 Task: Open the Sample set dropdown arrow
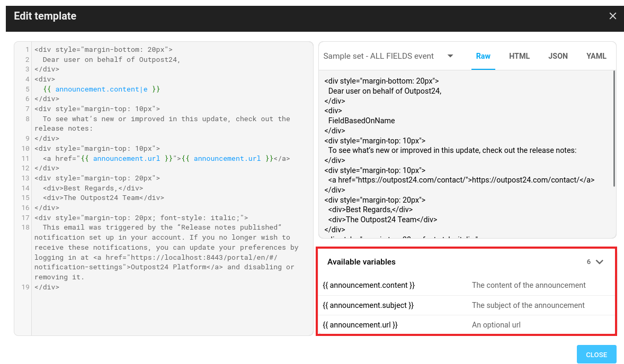coord(450,56)
